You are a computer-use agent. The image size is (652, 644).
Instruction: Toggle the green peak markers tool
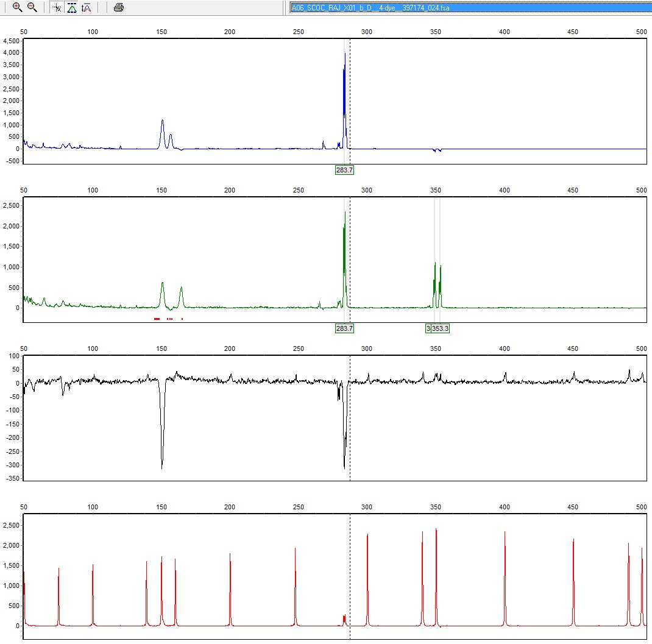pos(71,7)
